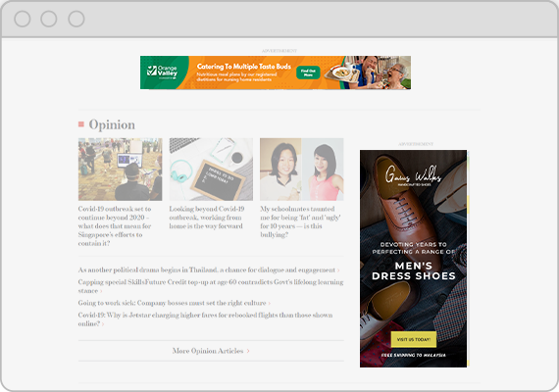Open Jetstar higher fares article link
Screen dimensions: 559x392
(205, 319)
